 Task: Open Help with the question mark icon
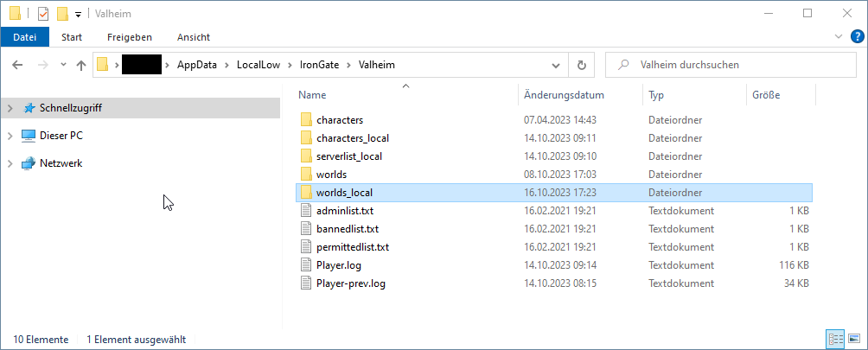856,37
